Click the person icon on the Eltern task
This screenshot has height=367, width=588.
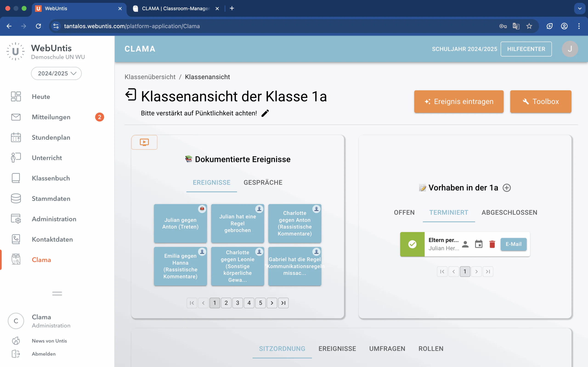[465, 244]
